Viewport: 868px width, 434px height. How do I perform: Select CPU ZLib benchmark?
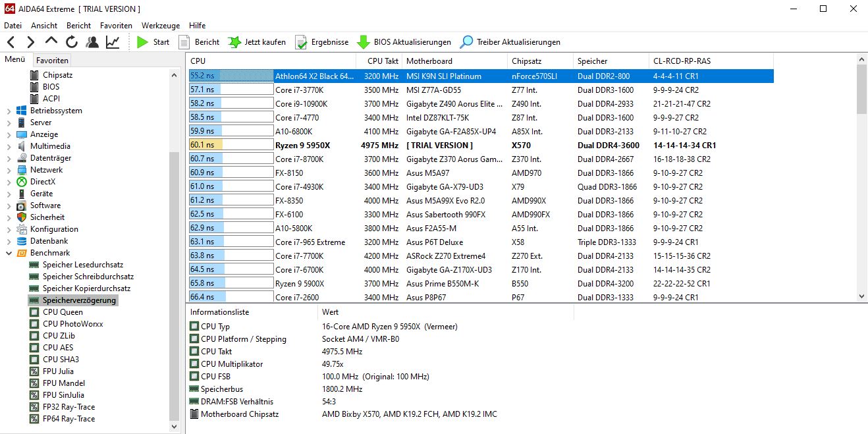[x=59, y=336]
